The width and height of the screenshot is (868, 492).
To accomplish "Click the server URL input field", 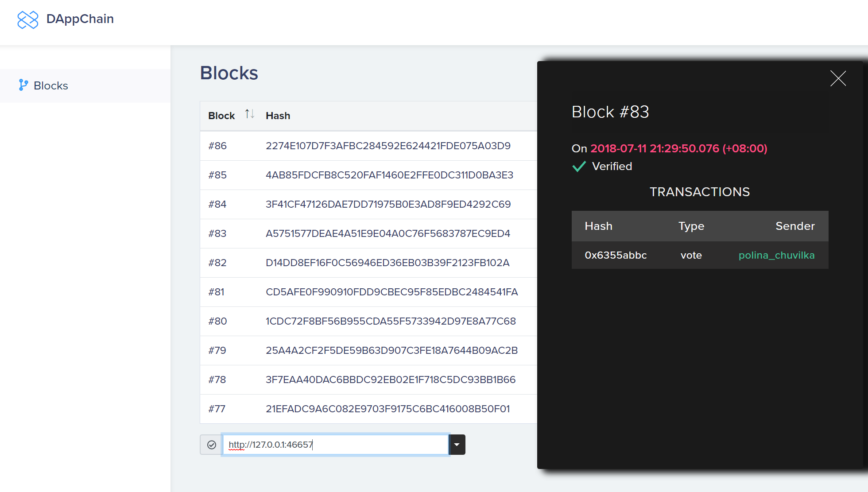I will [x=335, y=445].
